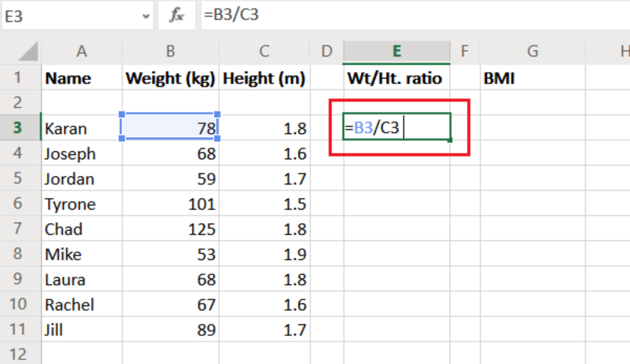630x364 pixels.
Task: Select the Wt/Ht. ratio header cell
Action: pyautogui.click(x=396, y=78)
